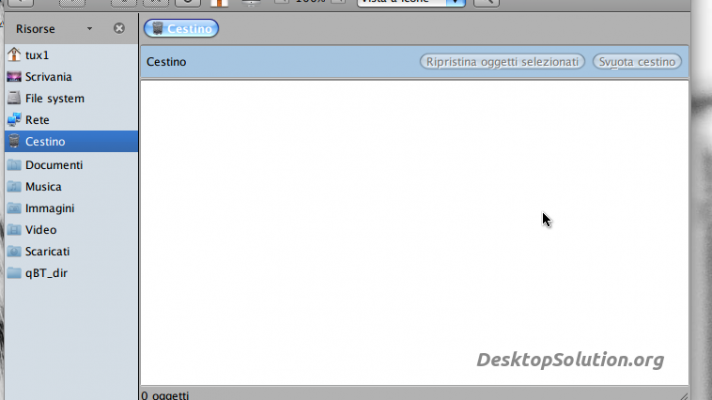This screenshot has width=712, height=400.
Task: Go to Scrivania in the sidebar
Action: point(71,77)
